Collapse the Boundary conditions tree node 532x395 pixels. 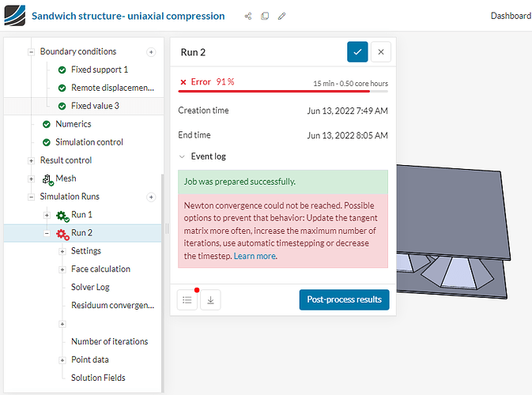(32, 51)
